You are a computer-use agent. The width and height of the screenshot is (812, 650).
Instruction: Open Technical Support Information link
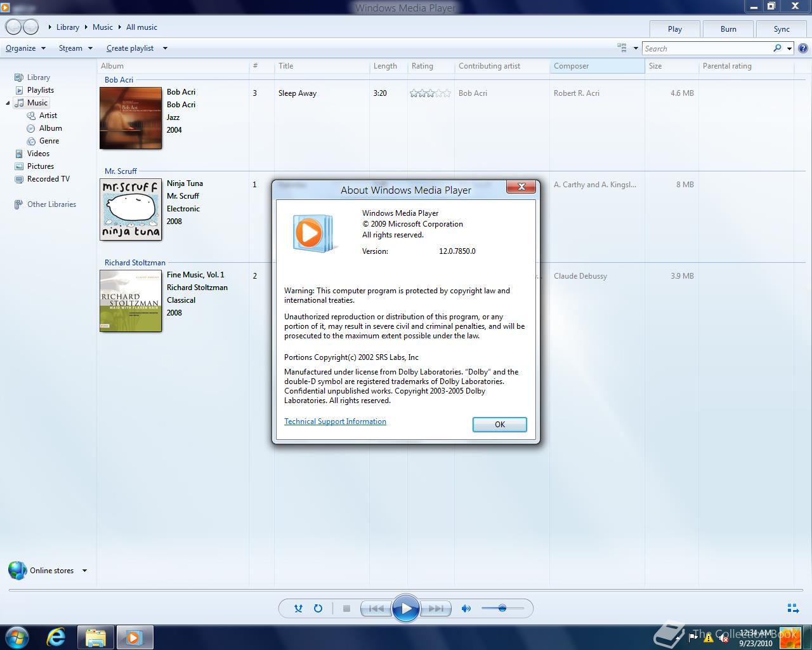(335, 421)
